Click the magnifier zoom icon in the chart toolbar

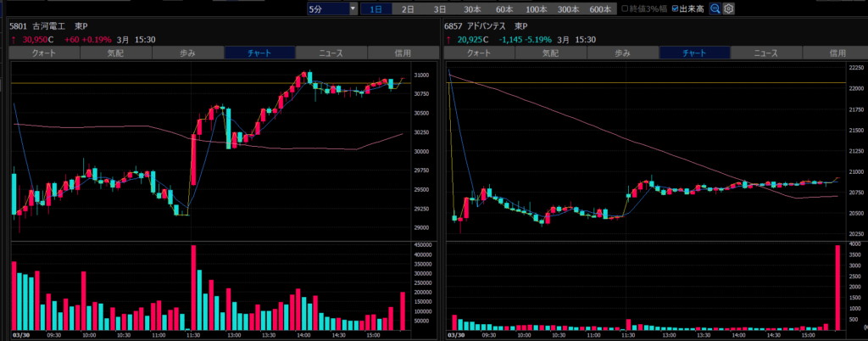(x=715, y=8)
